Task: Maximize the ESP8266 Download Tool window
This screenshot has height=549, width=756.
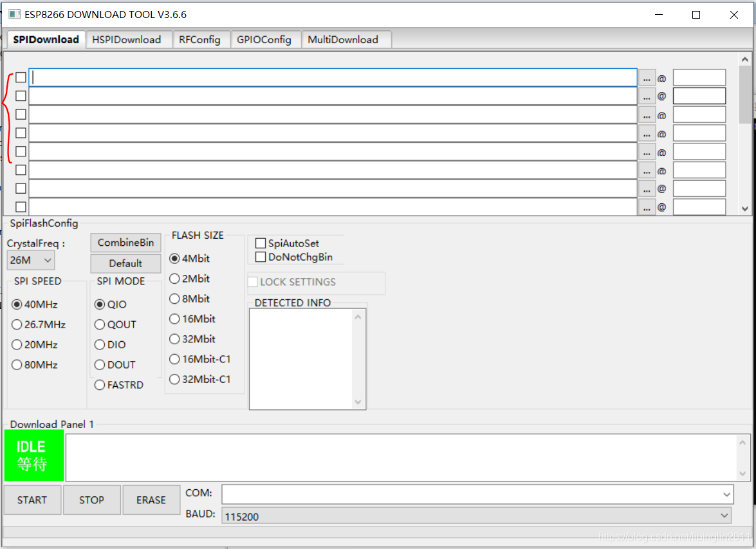Action: click(696, 15)
